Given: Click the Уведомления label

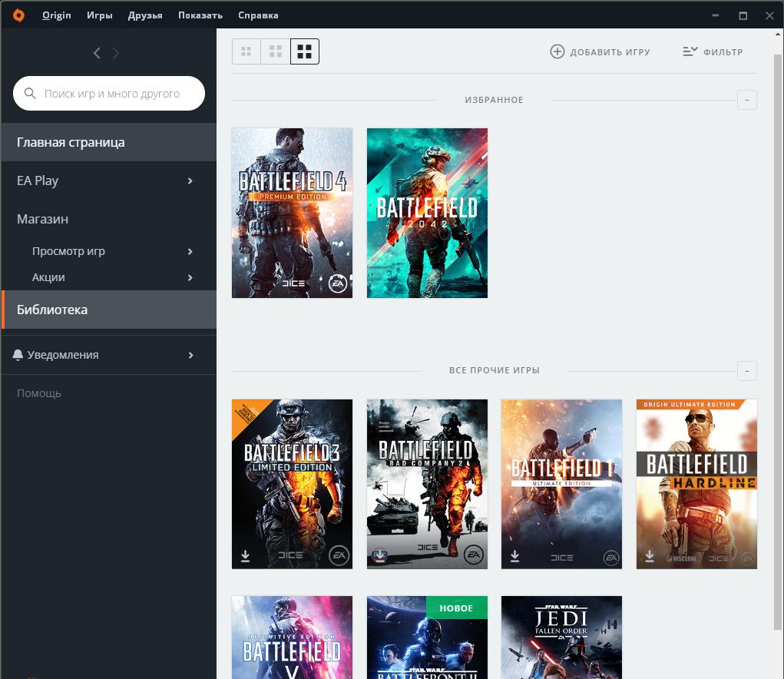Looking at the screenshot, I should pos(63,355).
